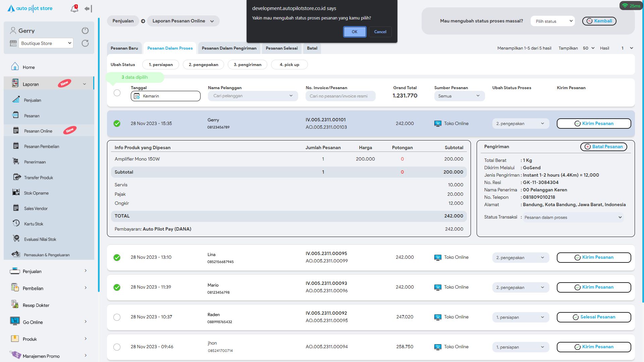Click the power logout icon
Viewport: 644px width, 362px height.
tap(85, 31)
